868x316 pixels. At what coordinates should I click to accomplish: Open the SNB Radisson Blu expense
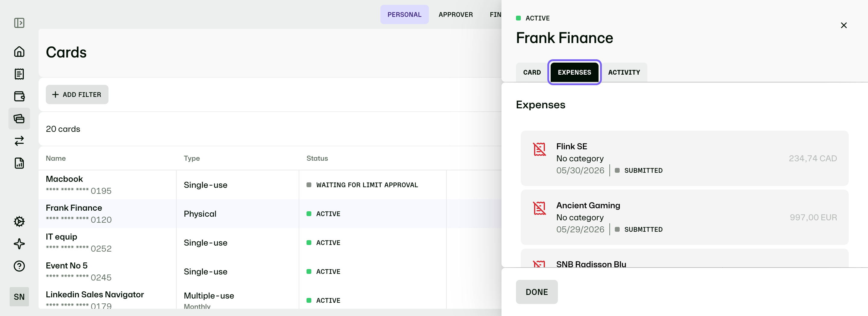[x=684, y=259]
